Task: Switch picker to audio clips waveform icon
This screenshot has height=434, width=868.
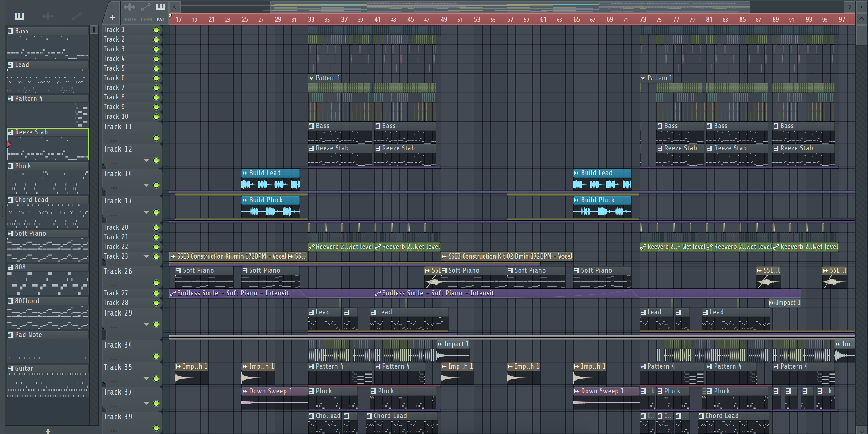Action: tap(48, 16)
